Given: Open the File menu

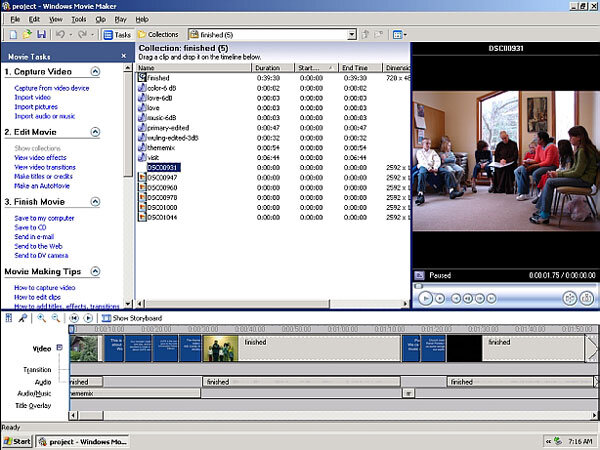Looking at the screenshot, I should [15, 19].
